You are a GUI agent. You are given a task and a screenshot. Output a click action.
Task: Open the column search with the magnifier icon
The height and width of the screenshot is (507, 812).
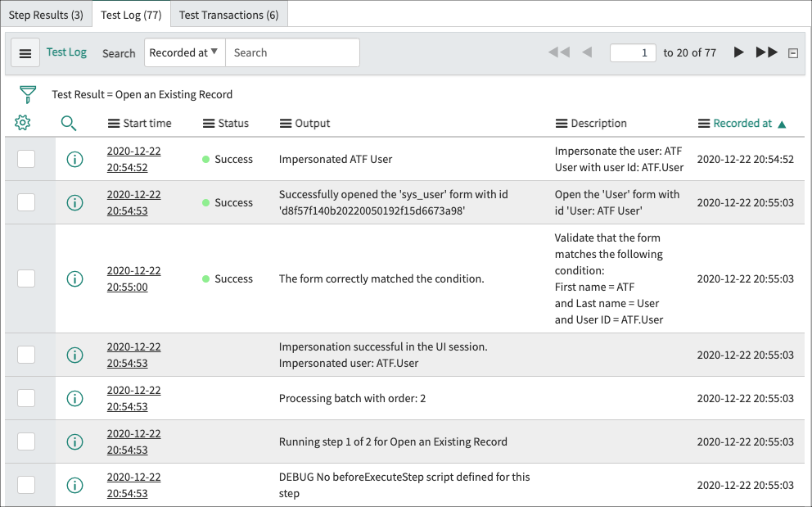[x=69, y=122]
